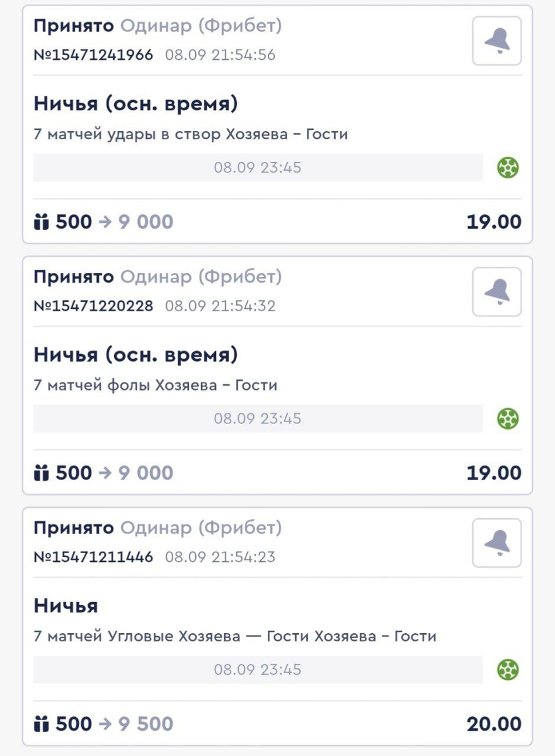Screen dimensions: 555x756
Task: Click football icon on fouls bet
Action: pos(508,418)
